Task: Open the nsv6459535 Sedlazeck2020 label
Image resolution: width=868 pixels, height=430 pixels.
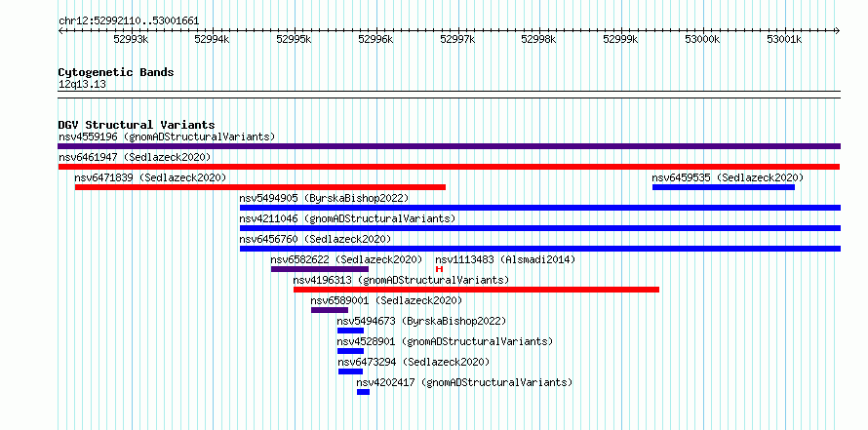Action: pos(728,177)
